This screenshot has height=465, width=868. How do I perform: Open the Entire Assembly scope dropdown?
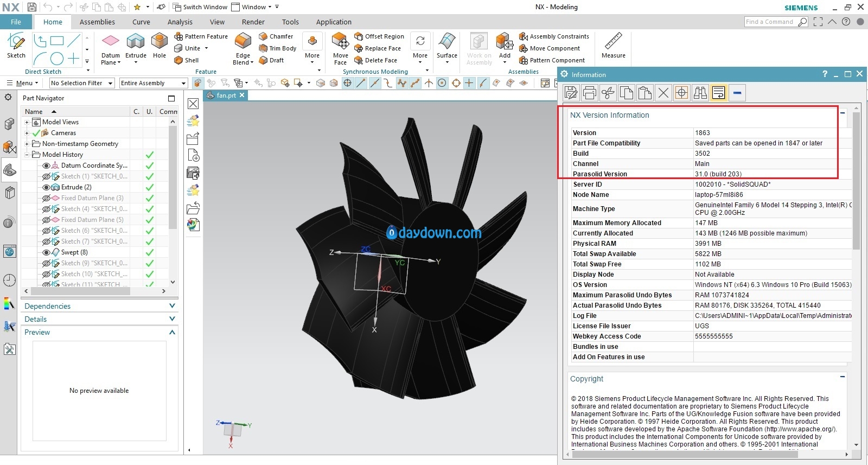[x=154, y=83]
